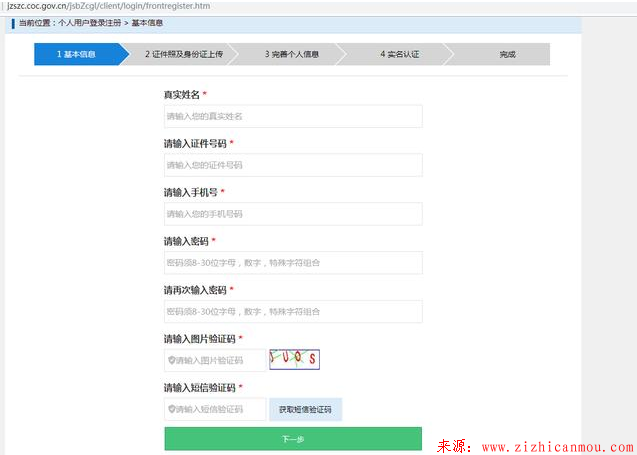
Task: Click the 证件号码 input box
Action: point(293,165)
